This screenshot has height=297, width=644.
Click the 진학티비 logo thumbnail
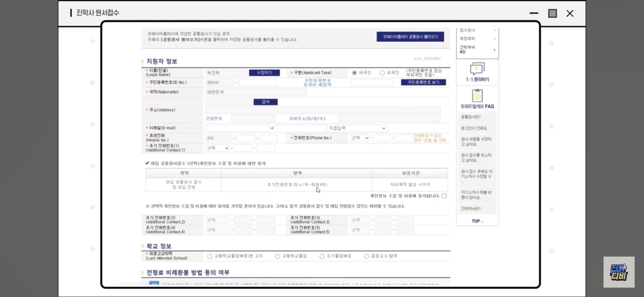619,272
